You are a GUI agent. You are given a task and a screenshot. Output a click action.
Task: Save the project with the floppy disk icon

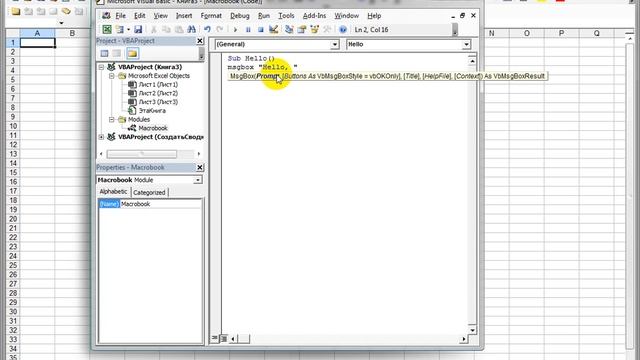pyautogui.click(x=138, y=29)
